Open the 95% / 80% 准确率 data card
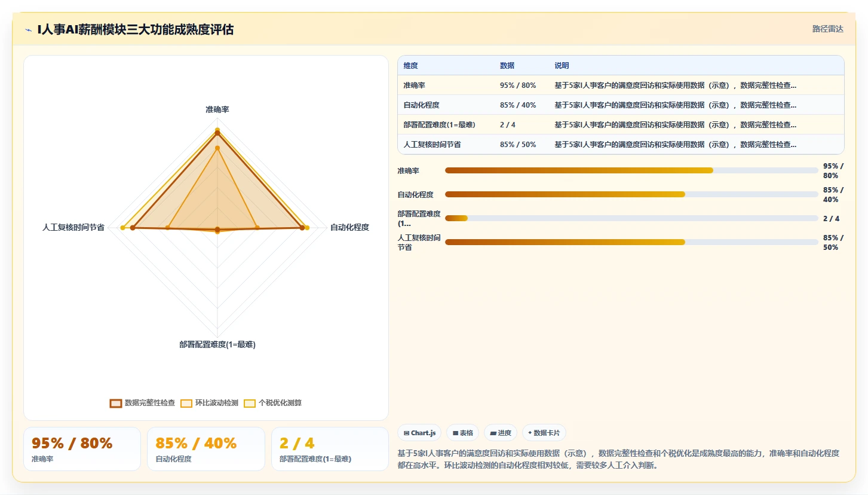This screenshot has width=868, height=495. click(x=82, y=449)
